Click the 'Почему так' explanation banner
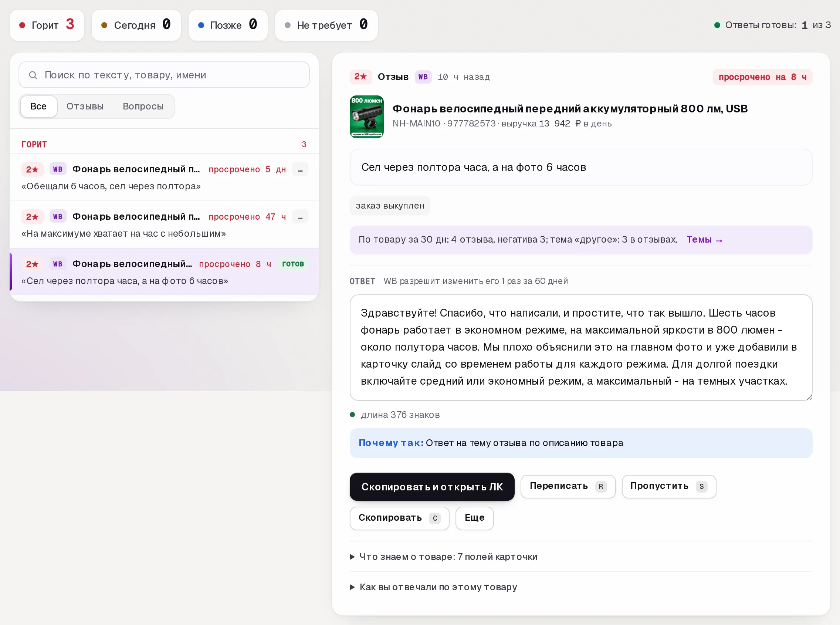 click(580, 443)
